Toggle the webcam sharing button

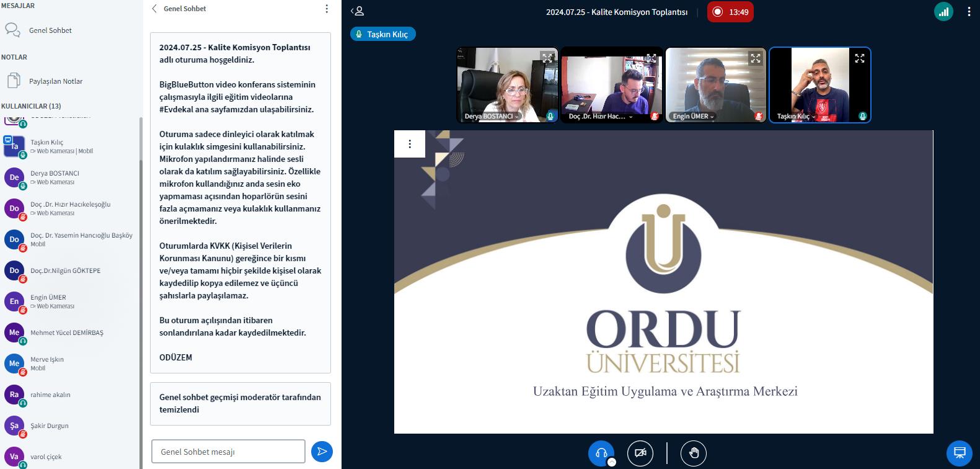[x=640, y=453]
